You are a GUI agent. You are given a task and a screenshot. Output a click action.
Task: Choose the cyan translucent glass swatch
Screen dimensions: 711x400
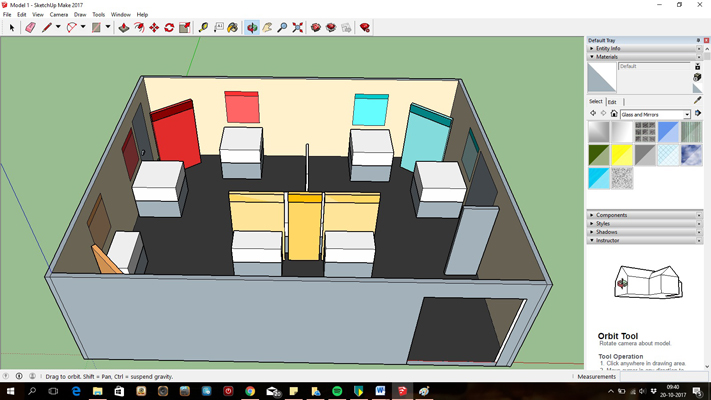click(599, 178)
